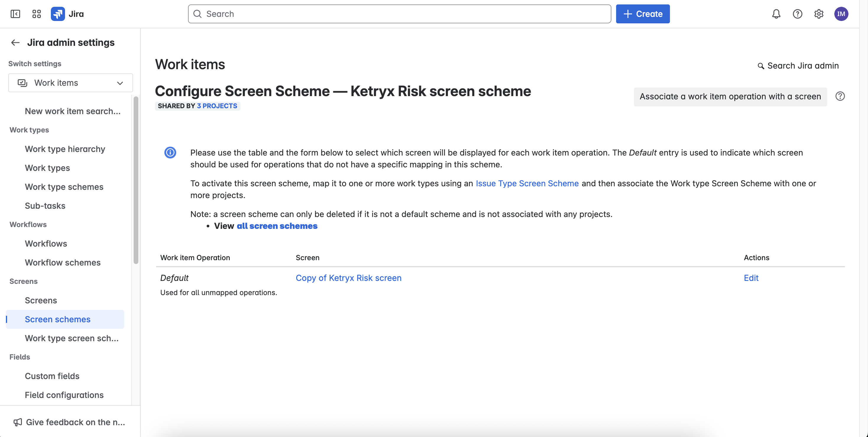
Task: Click Associate a work item operation with a screen
Action: tap(730, 97)
